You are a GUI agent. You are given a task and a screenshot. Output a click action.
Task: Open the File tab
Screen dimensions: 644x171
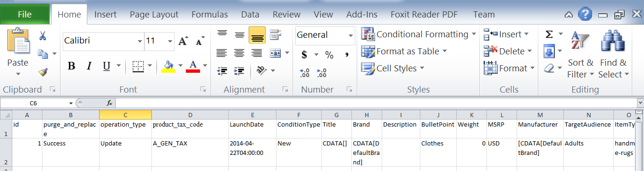(25, 14)
